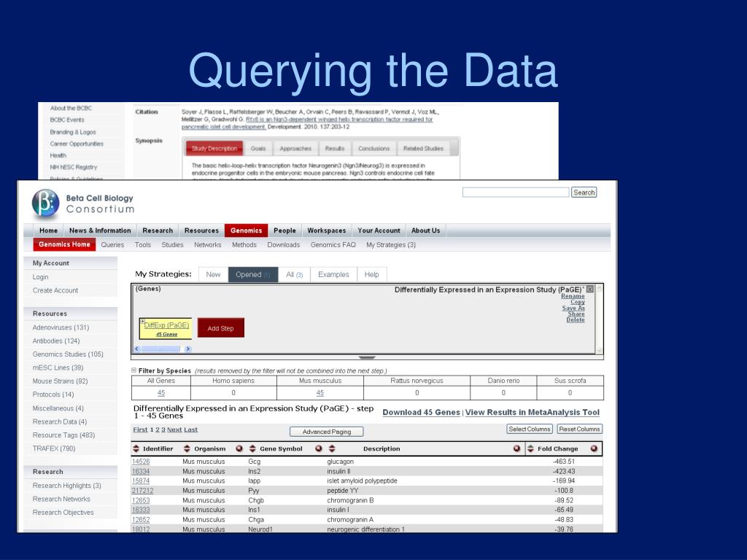Open Genomics FAQ submenu item
The height and width of the screenshot is (560, 747).
pos(333,245)
